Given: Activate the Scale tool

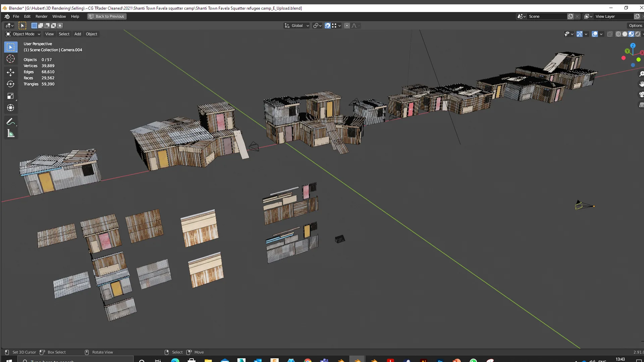Looking at the screenshot, I should tap(11, 96).
